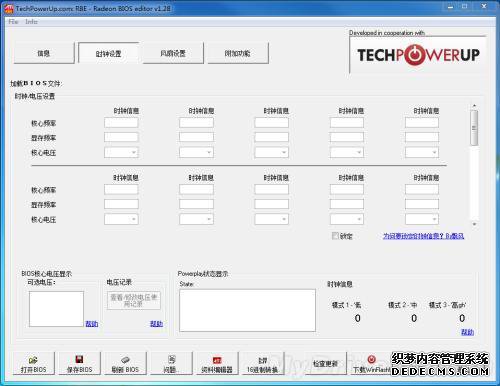Expand first 核心电压 dropdown in second block
Image resolution: width=500 pixels, height=386 pixels.
[x=121, y=219]
